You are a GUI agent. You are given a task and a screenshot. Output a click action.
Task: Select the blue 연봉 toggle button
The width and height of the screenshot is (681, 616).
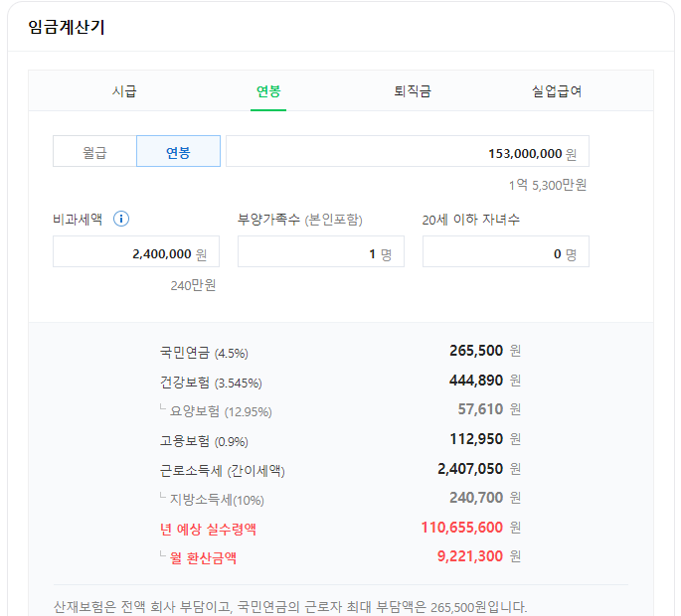[179, 151]
